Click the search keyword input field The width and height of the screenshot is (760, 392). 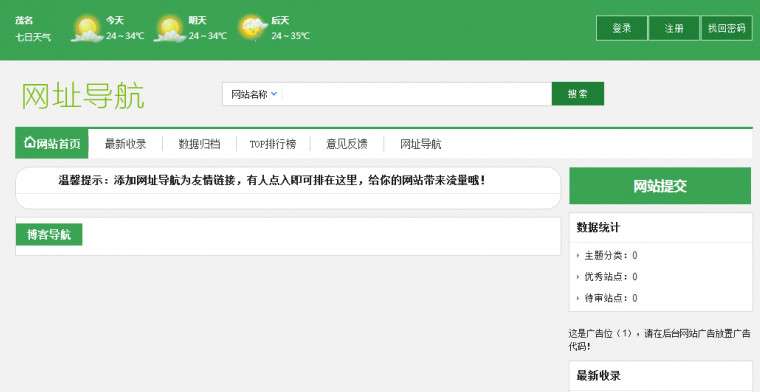tap(416, 94)
